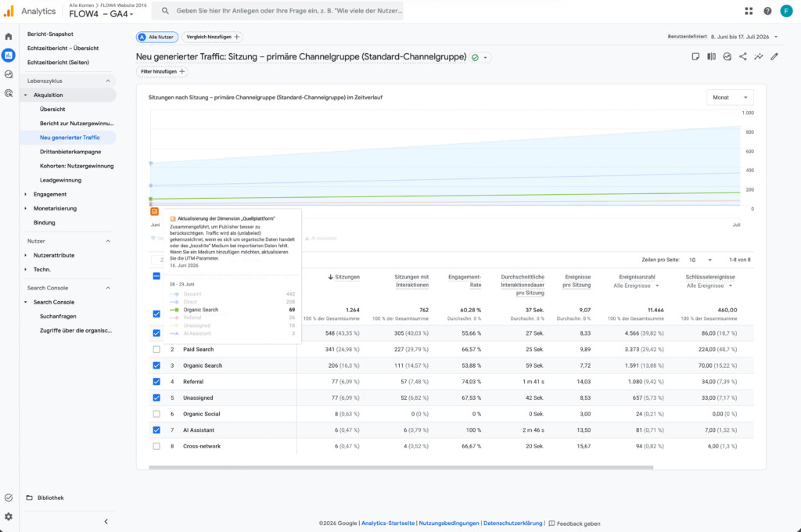
Task: Share this report via share icon
Action: point(743,57)
